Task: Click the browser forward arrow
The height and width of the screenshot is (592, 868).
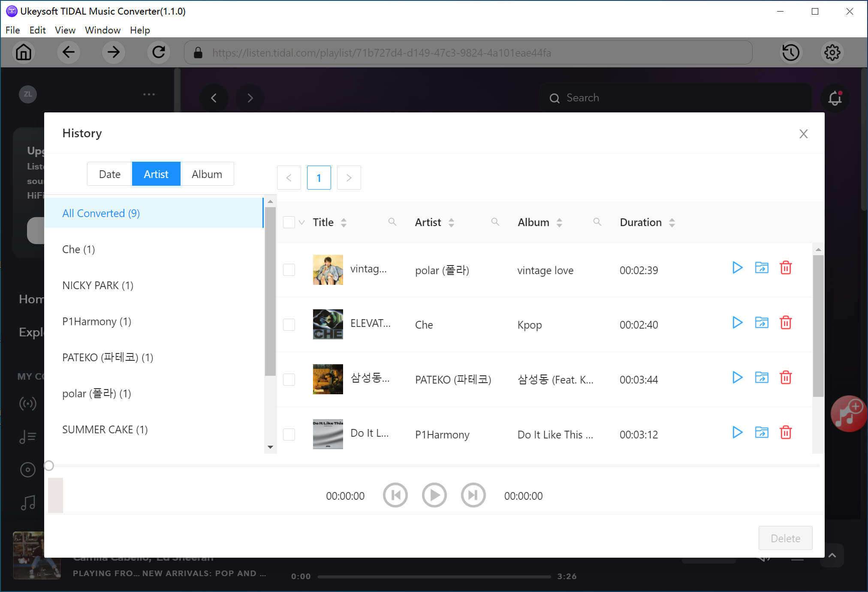Action: point(114,52)
